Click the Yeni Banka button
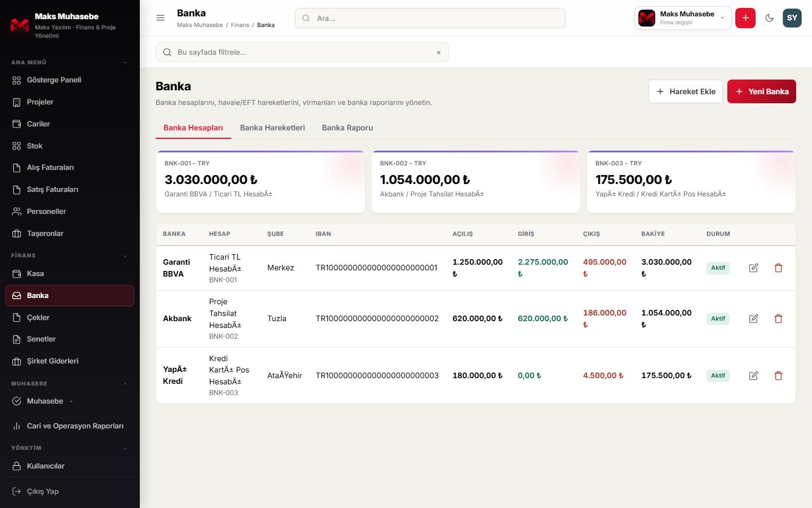Image resolution: width=812 pixels, height=508 pixels. click(x=762, y=91)
